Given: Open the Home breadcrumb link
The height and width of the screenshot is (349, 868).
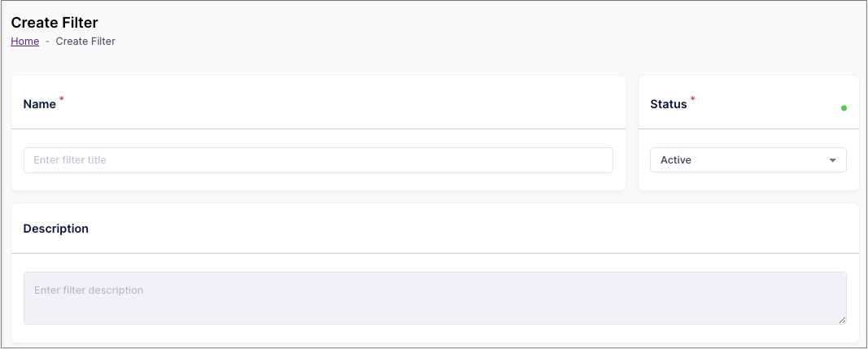Looking at the screenshot, I should pos(25,41).
